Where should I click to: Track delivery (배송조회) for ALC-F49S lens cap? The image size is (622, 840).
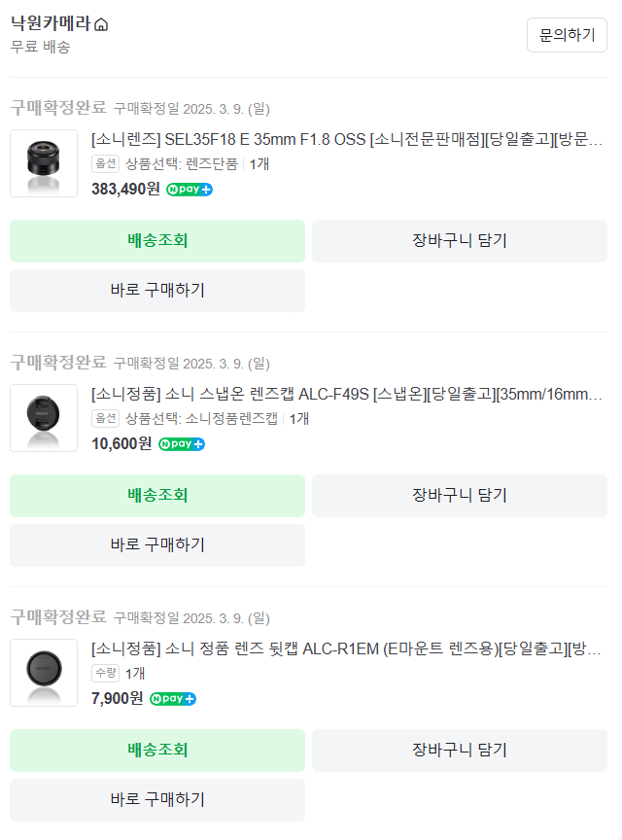pyautogui.click(x=157, y=496)
